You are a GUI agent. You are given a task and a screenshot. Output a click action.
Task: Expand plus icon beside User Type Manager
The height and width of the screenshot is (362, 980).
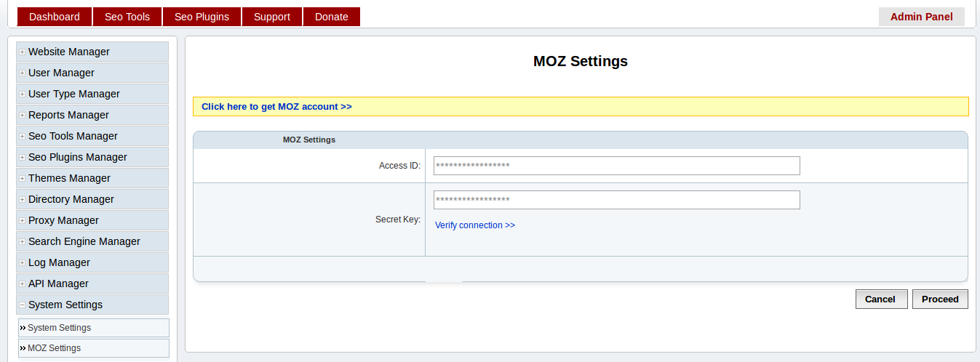coord(23,94)
